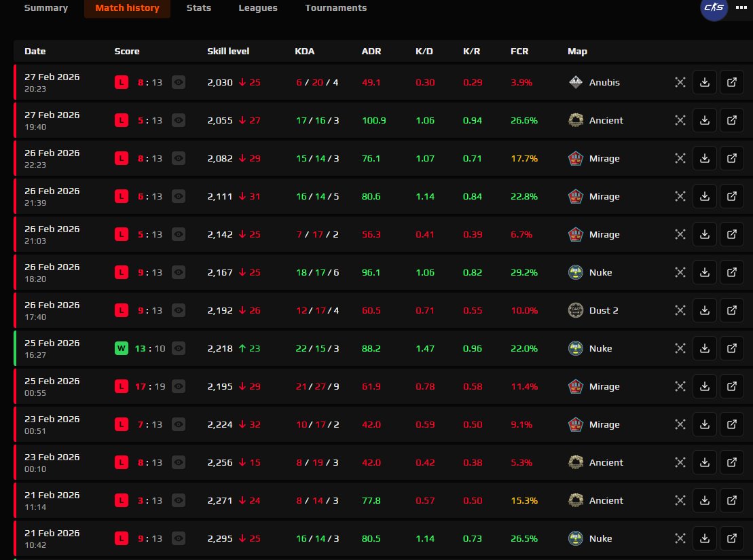Open 27 Feb 19:40 Ancient match in new window
Screen dimensions: 753x560
pyautogui.click(x=731, y=120)
